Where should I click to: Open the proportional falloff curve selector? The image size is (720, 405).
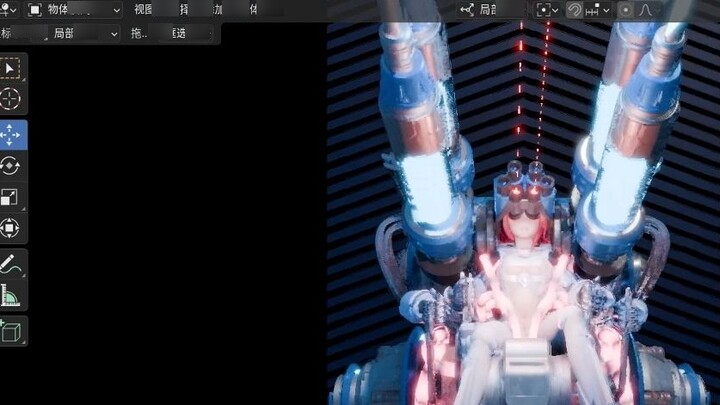[649, 10]
